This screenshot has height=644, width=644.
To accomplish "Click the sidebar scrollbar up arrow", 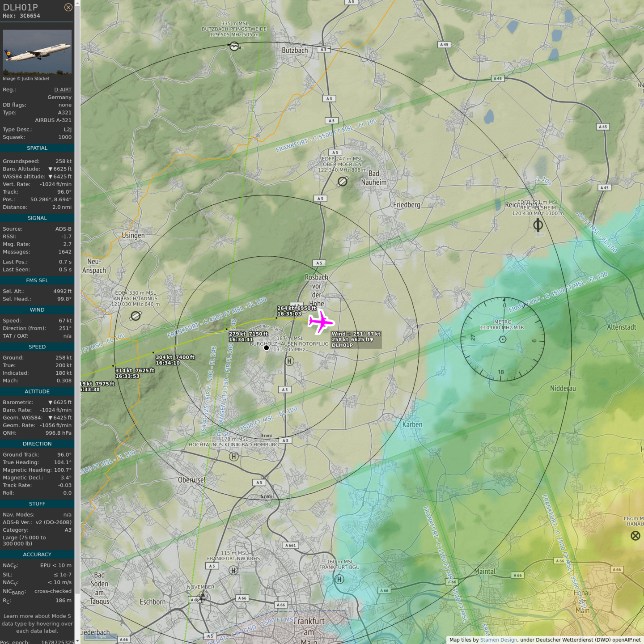I will point(77,3).
